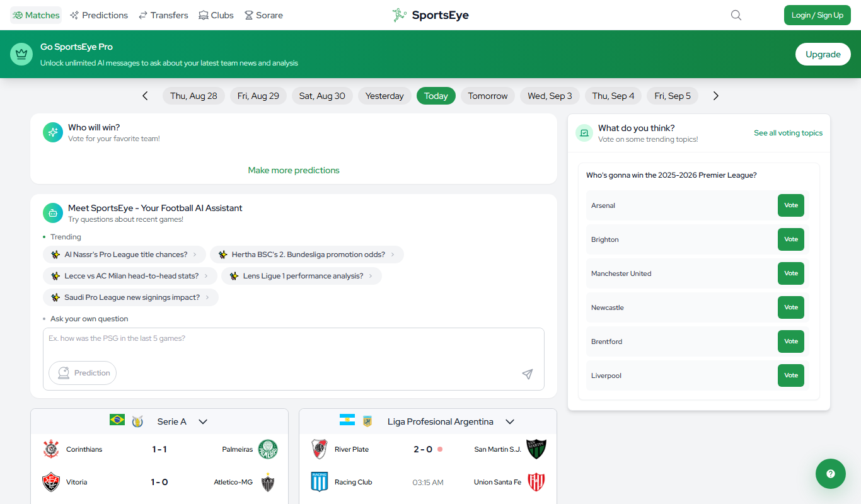
Task: Open Lens Ligue 1 performance question
Action: (x=301, y=276)
